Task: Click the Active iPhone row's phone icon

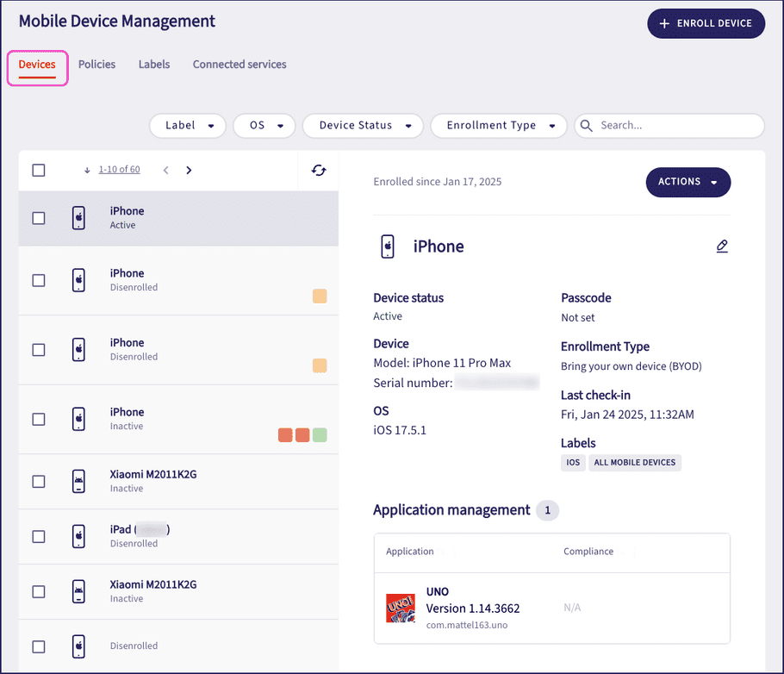Action: click(78, 218)
